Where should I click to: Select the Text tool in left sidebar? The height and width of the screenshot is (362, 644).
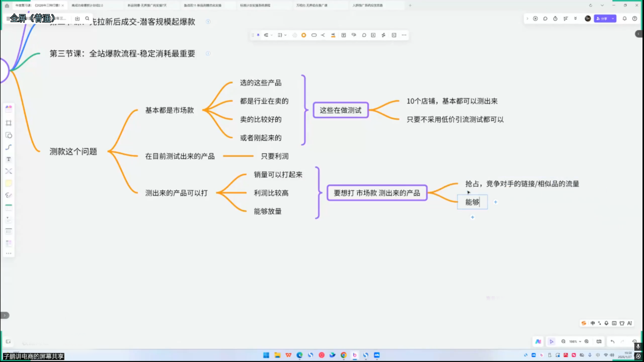(x=8, y=159)
